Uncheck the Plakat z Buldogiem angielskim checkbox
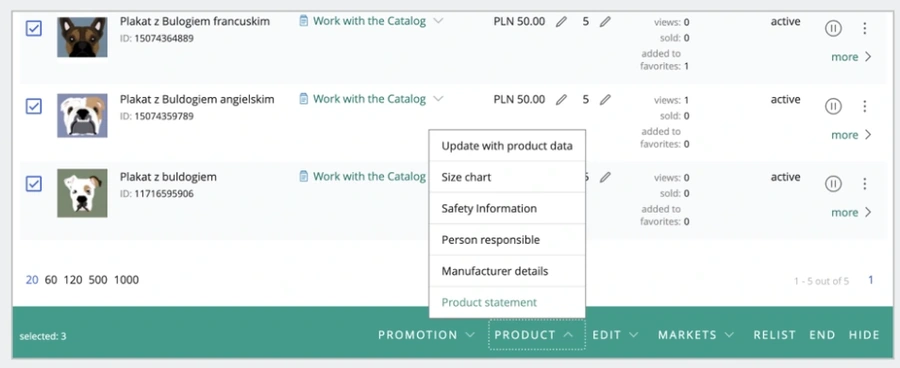 point(34,106)
